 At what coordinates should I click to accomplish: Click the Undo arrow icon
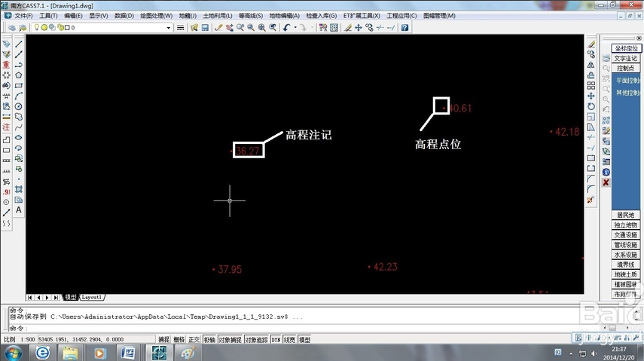286,28
